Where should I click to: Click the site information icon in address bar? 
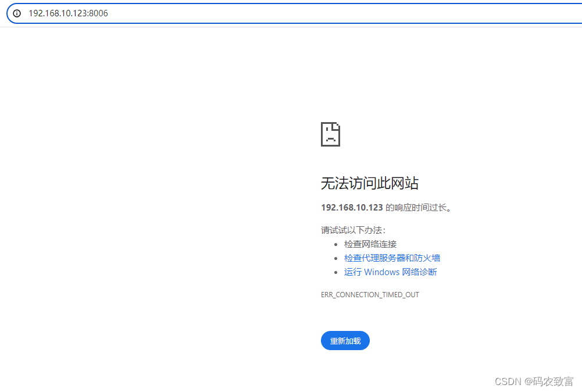pyautogui.click(x=17, y=13)
